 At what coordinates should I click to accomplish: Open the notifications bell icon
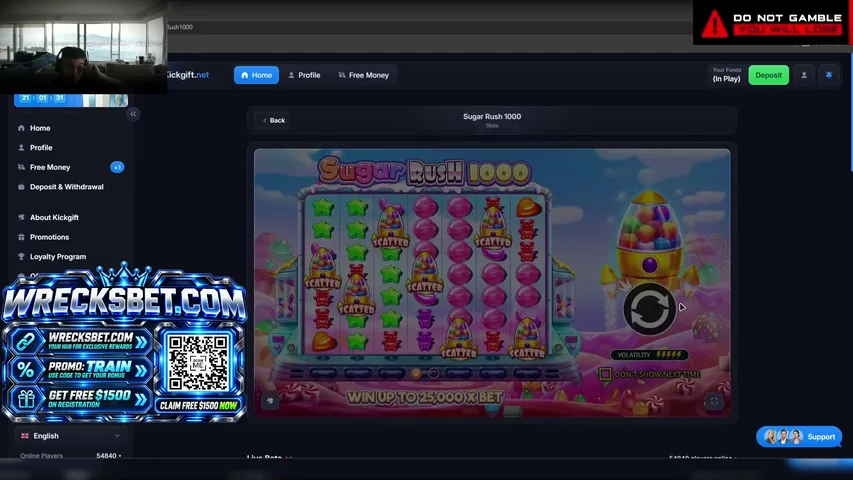829,75
